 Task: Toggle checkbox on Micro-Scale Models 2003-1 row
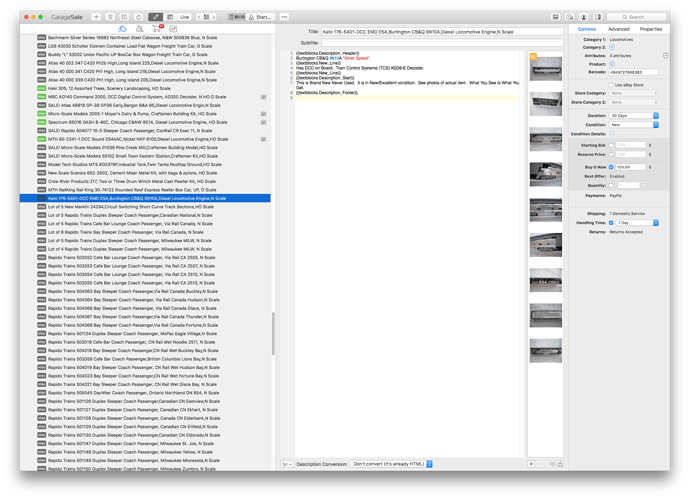click(x=263, y=114)
